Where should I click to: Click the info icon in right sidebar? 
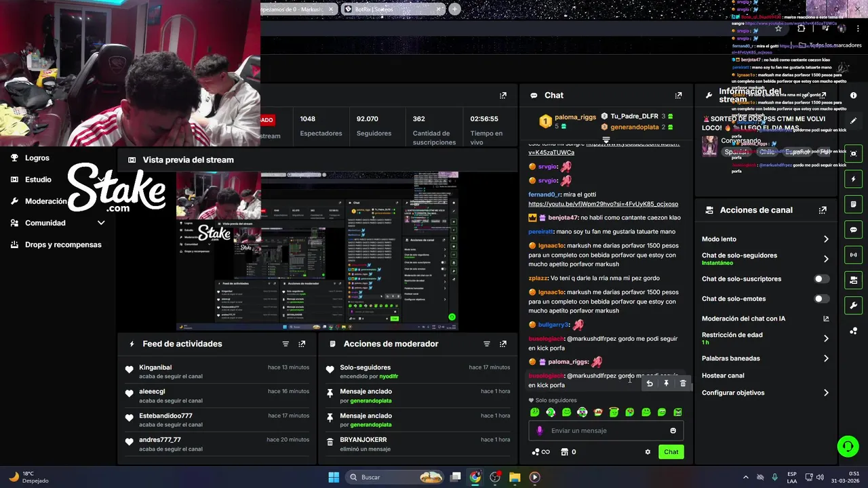(x=854, y=96)
